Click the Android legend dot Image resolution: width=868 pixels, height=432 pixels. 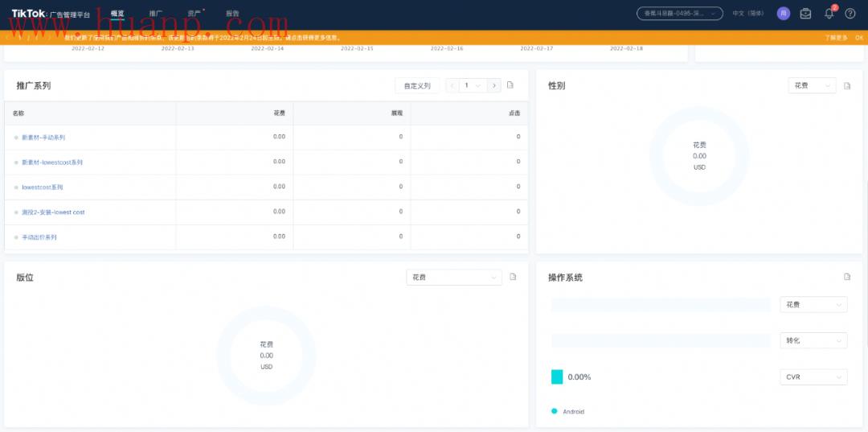pos(554,411)
